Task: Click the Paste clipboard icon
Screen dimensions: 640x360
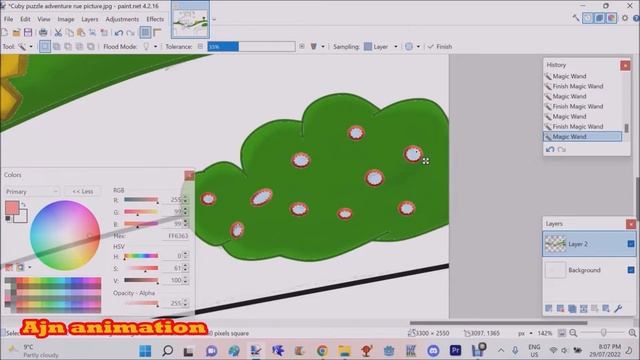Action: point(81,32)
